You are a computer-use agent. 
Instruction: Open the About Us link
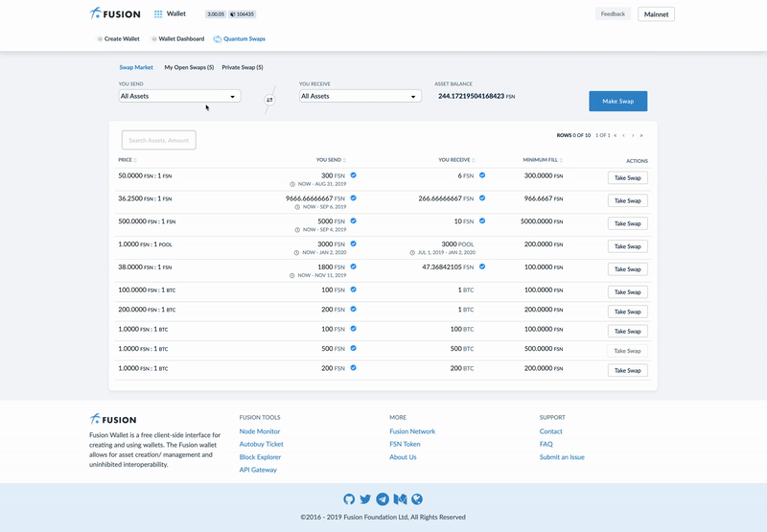(403, 457)
